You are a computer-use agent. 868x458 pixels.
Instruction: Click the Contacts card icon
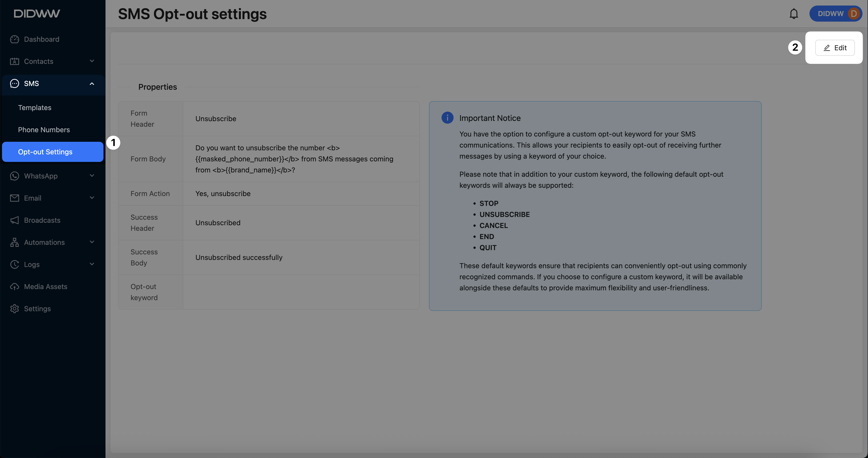pyautogui.click(x=15, y=61)
